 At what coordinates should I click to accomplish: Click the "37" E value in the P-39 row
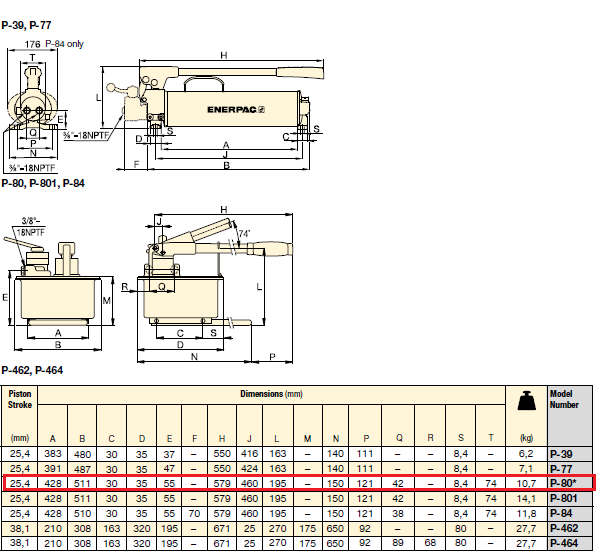click(169, 454)
